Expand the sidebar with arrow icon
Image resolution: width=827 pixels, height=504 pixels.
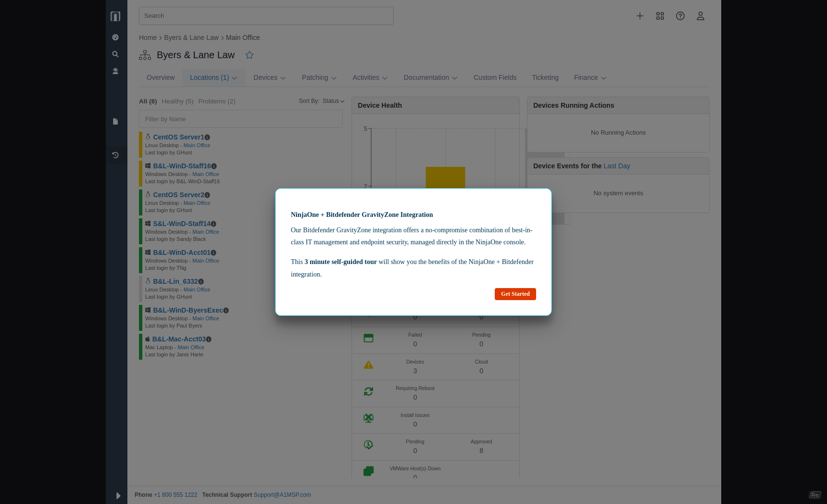(118, 495)
